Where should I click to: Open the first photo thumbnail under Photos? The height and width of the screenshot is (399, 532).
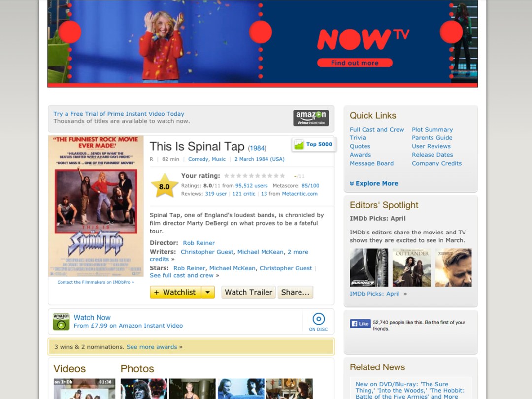[x=144, y=389]
